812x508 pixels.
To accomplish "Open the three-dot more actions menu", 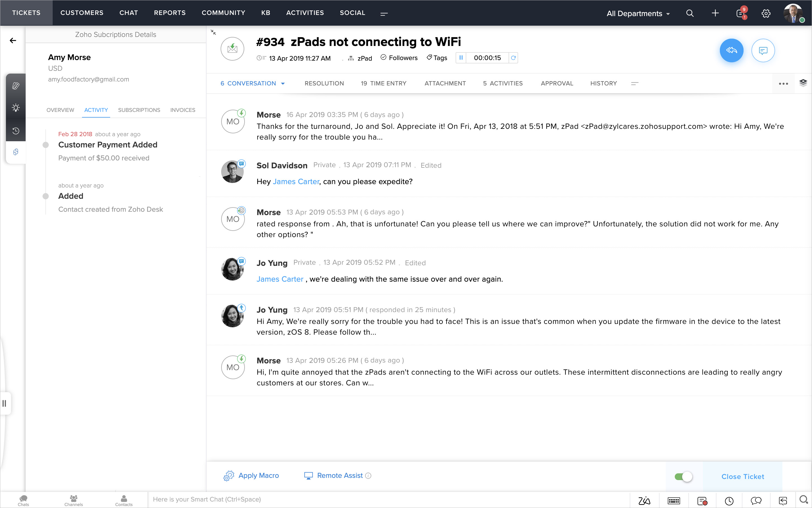I will (x=783, y=84).
